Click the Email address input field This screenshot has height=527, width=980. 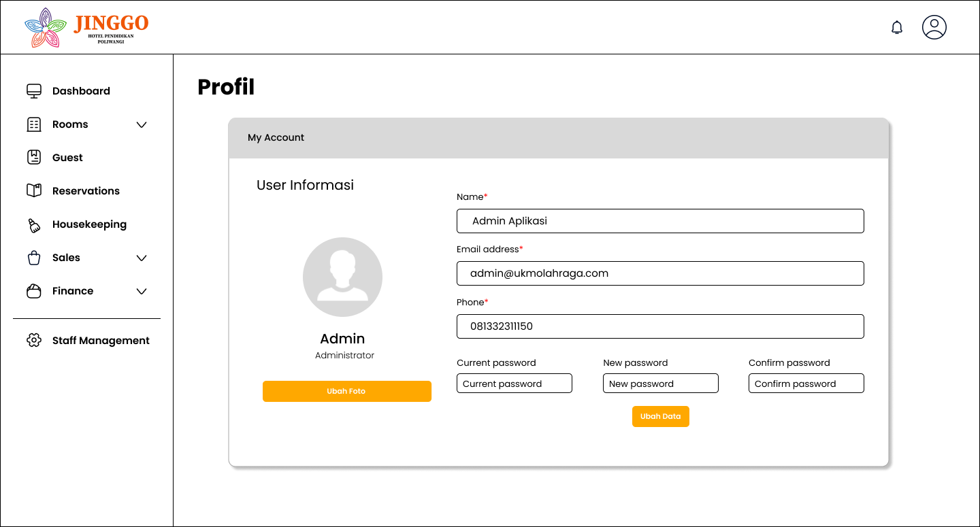pyautogui.click(x=660, y=273)
